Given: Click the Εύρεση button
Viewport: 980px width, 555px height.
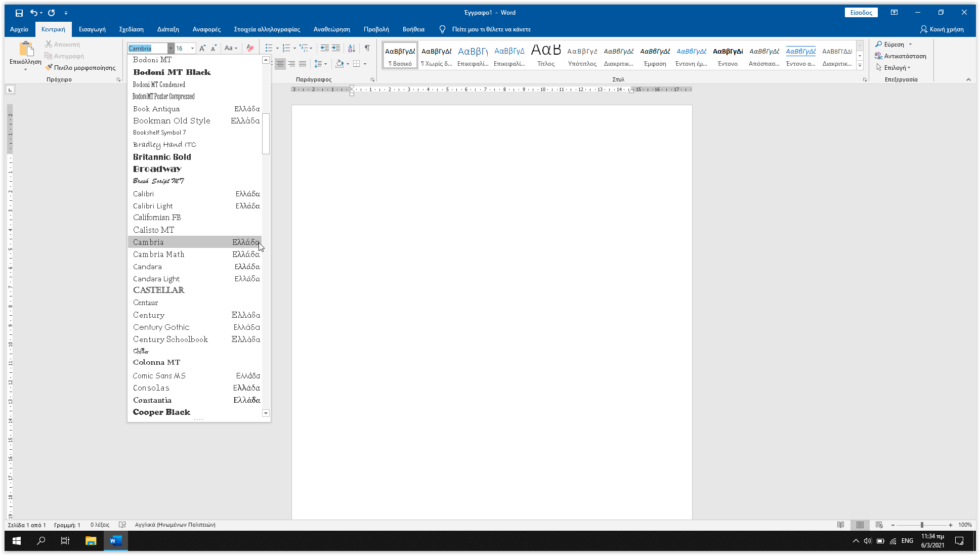Looking at the screenshot, I should (890, 45).
